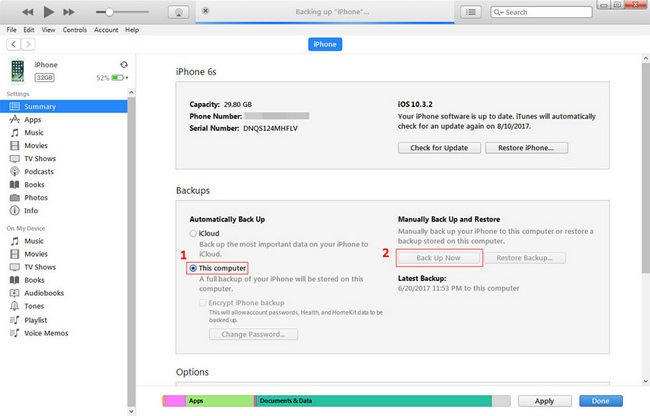This screenshot has height=416, width=650.
Task: Click the blue Done button
Action: 601,401
